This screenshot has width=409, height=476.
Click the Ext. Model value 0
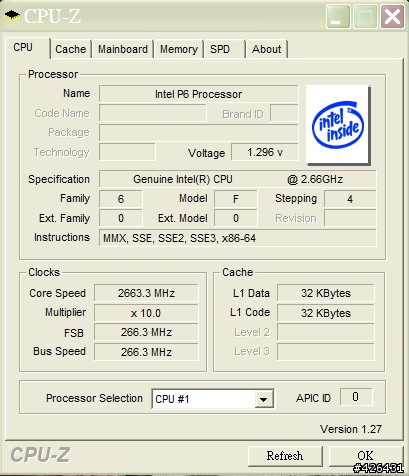pos(236,218)
